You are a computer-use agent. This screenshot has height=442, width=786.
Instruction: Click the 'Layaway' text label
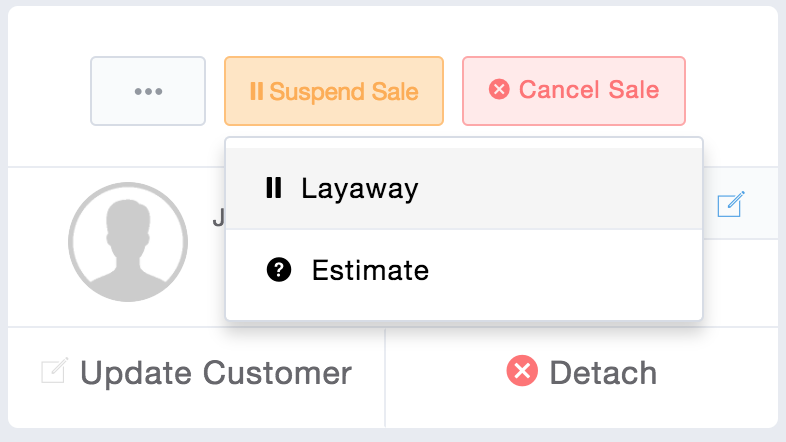coord(359,188)
